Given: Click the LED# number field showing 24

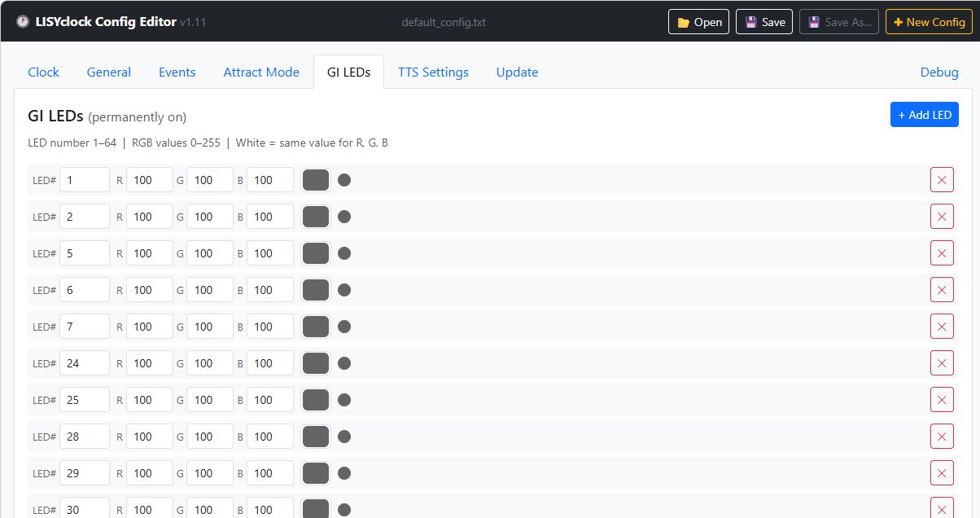Looking at the screenshot, I should tap(84, 363).
